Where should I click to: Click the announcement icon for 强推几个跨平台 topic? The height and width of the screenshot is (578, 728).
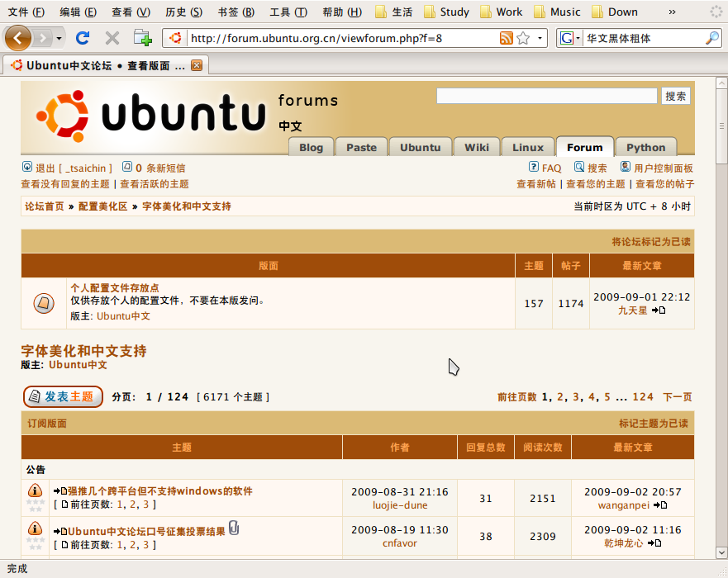36,490
